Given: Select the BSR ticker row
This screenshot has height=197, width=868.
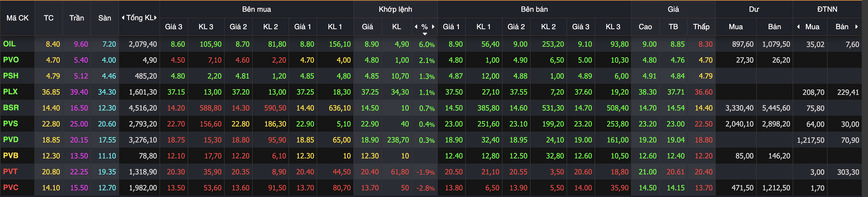Looking at the screenshot, I should 11,108.
